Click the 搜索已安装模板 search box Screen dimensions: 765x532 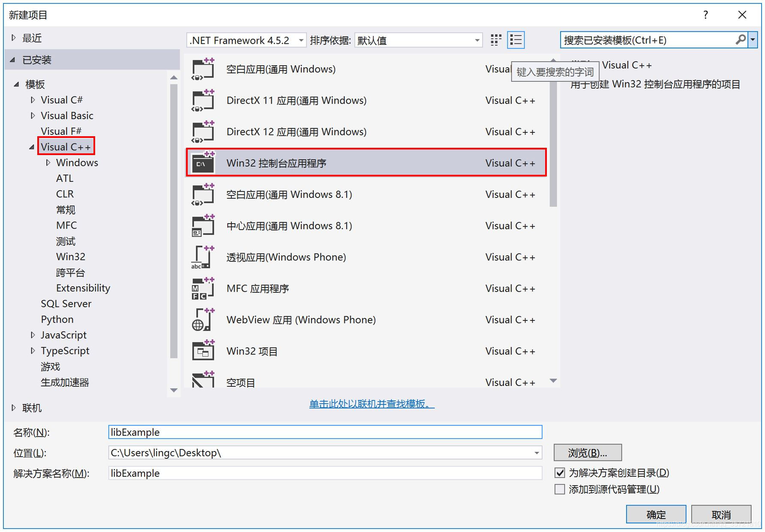point(647,40)
